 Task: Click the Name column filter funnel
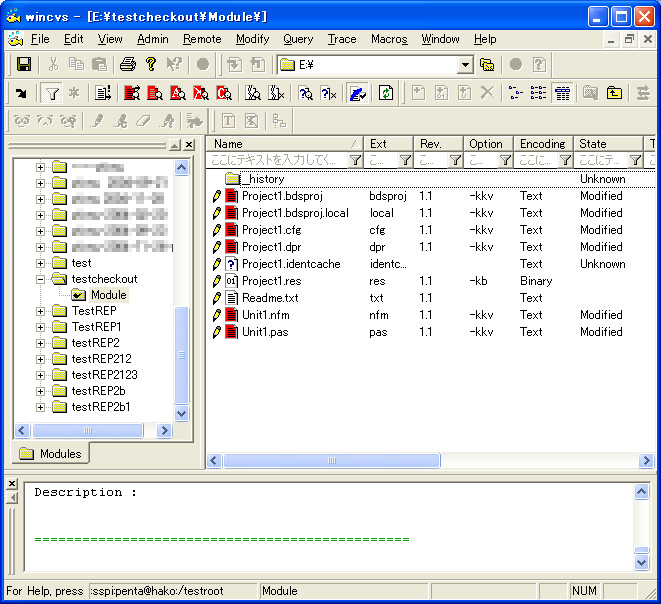[x=355, y=160]
